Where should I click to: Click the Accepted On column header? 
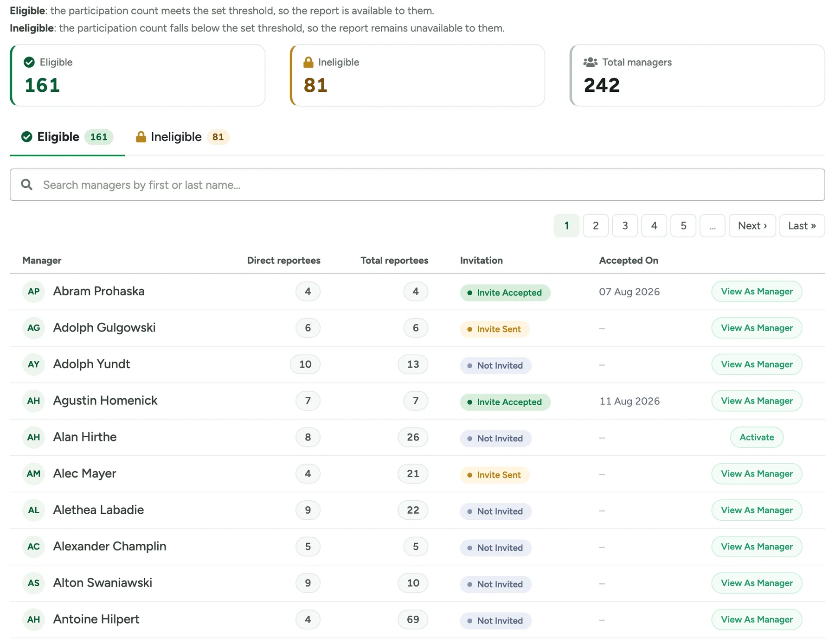point(629,261)
